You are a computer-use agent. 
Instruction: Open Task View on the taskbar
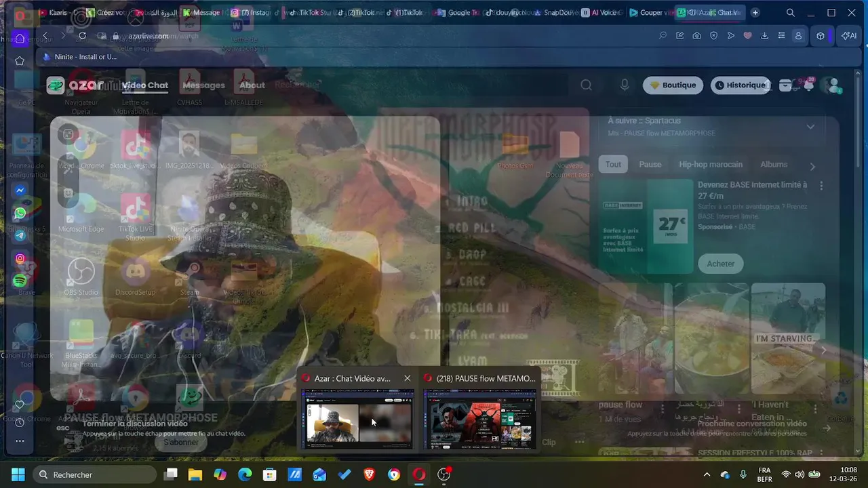click(x=171, y=474)
